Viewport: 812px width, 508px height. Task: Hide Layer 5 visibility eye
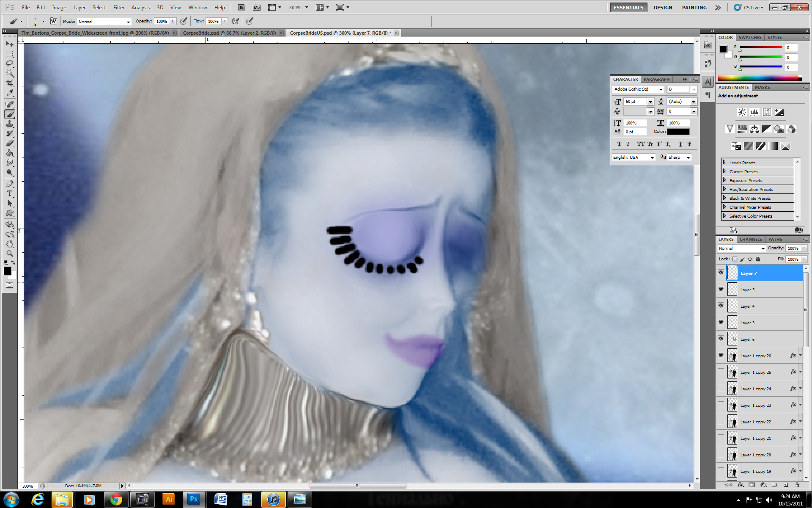(721, 289)
